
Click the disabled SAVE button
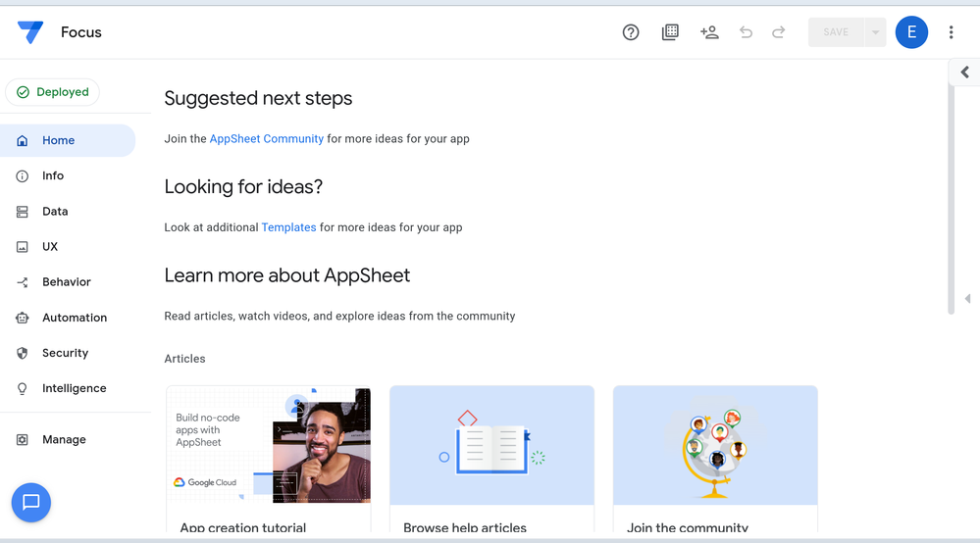836,31
